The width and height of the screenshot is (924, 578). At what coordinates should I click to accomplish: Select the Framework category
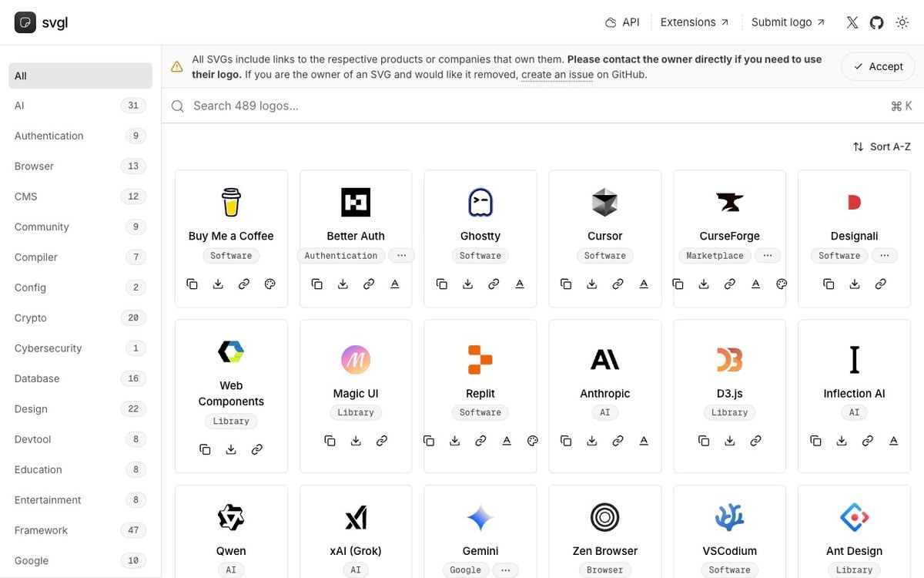point(80,530)
